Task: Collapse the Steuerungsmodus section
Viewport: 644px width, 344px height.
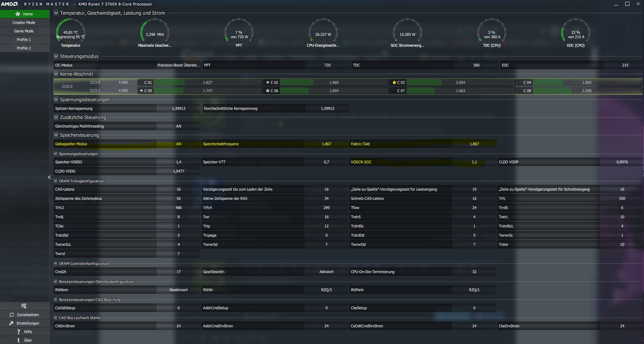Action: click(x=56, y=56)
